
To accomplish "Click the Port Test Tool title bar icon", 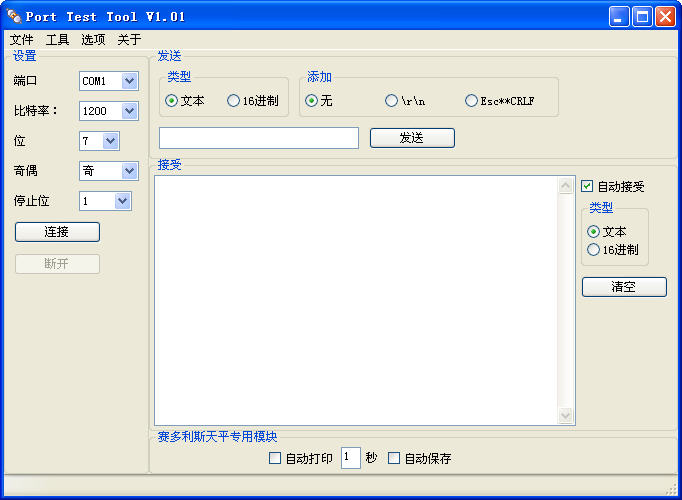I will (14, 16).
